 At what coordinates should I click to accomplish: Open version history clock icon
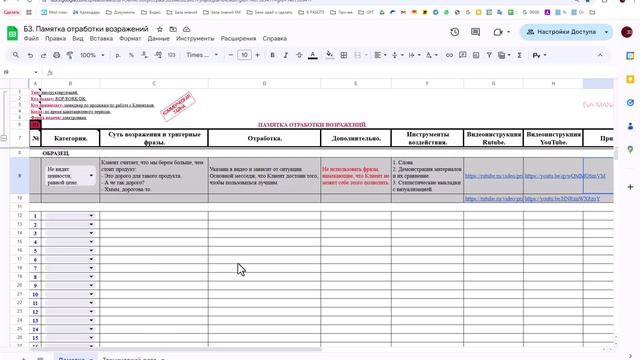click(x=455, y=32)
